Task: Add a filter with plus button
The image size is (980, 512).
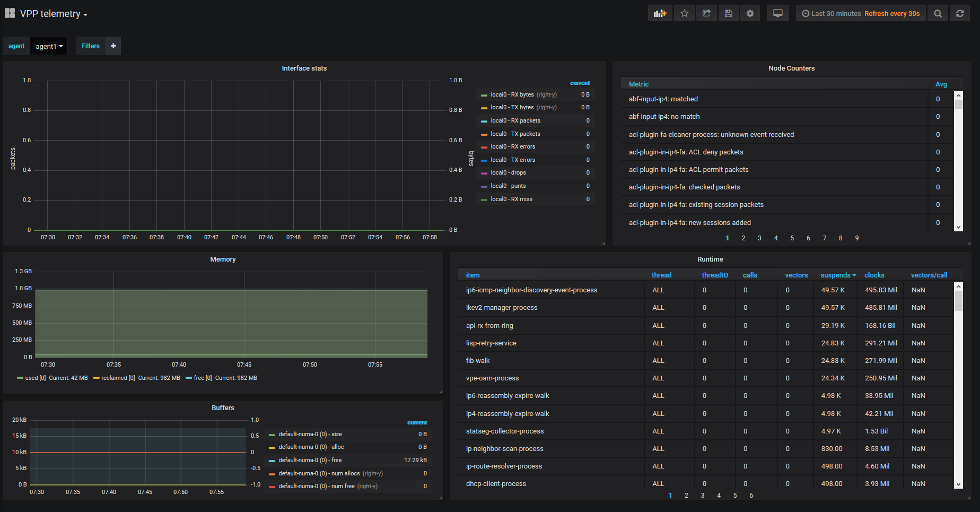Action: [x=113, y=46]
